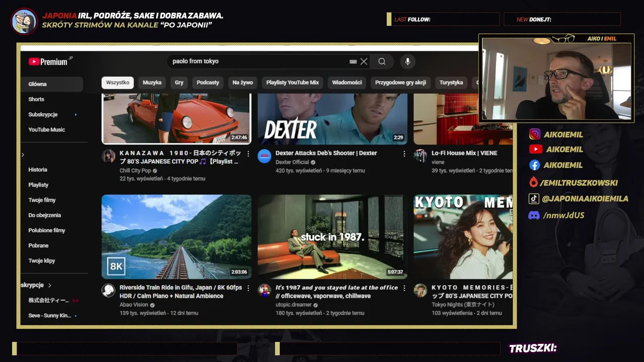Open more options for Kanazawa 1980 video
644x362 pixels.
coord(248,153)
